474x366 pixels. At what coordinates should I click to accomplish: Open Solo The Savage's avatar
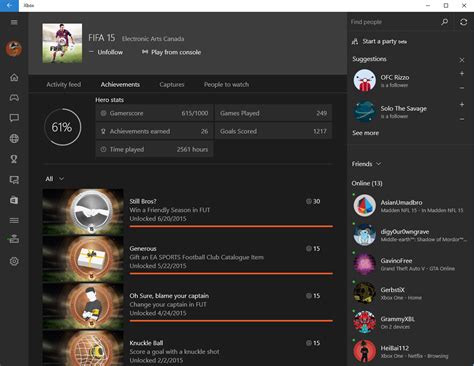(365, 111)
